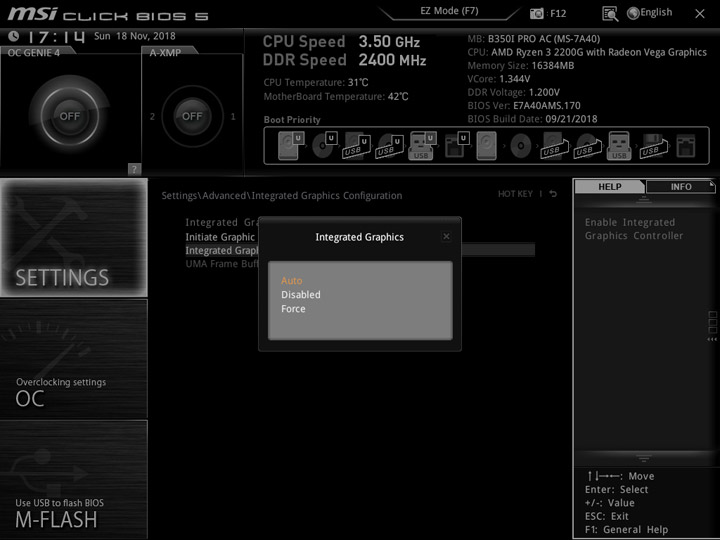Click the Memory Size 16384MB text
Image resolution: width=720 pixels, height=540 pixels.
tap(520, 66)
